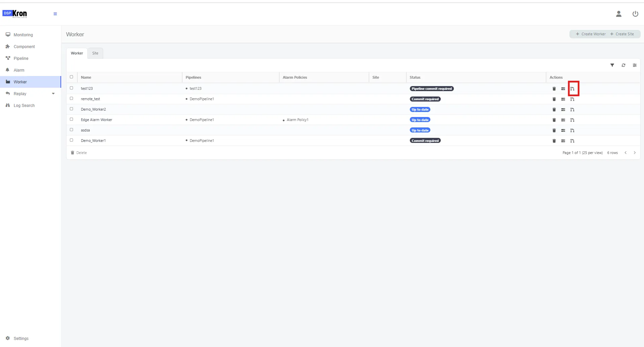Click commit icon for Demo_Worker1
The image size is (644, 347).
[572, 141]
